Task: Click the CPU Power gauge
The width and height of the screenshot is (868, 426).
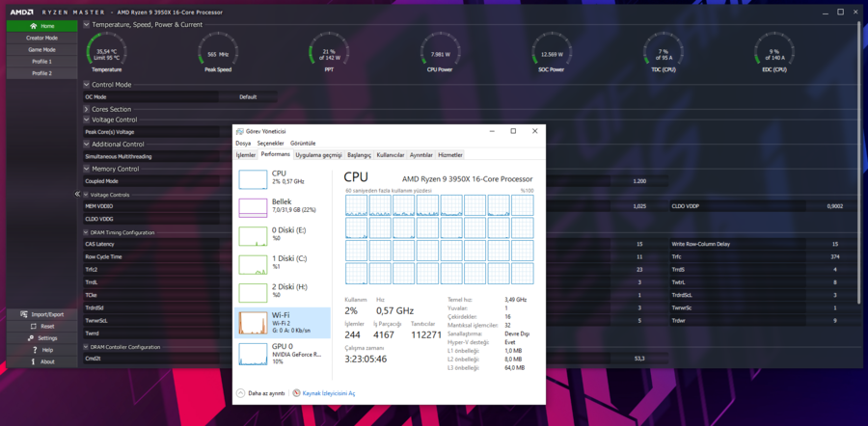Action: (x=441, y=53)
